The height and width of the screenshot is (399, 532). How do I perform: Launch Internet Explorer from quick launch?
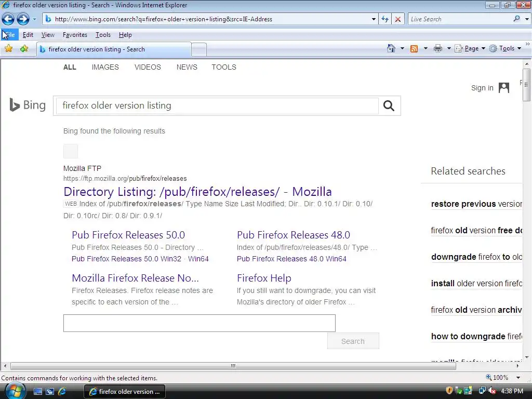pyautogui.click(x=62, y=392)
